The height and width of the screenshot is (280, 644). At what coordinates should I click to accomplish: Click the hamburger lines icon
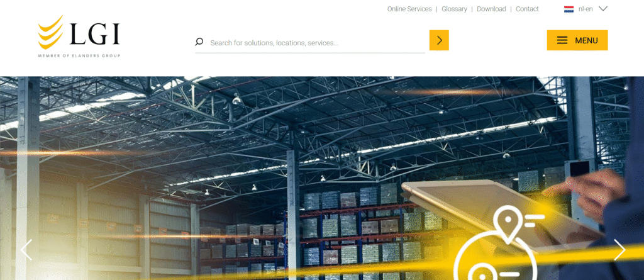pos(562,40)
